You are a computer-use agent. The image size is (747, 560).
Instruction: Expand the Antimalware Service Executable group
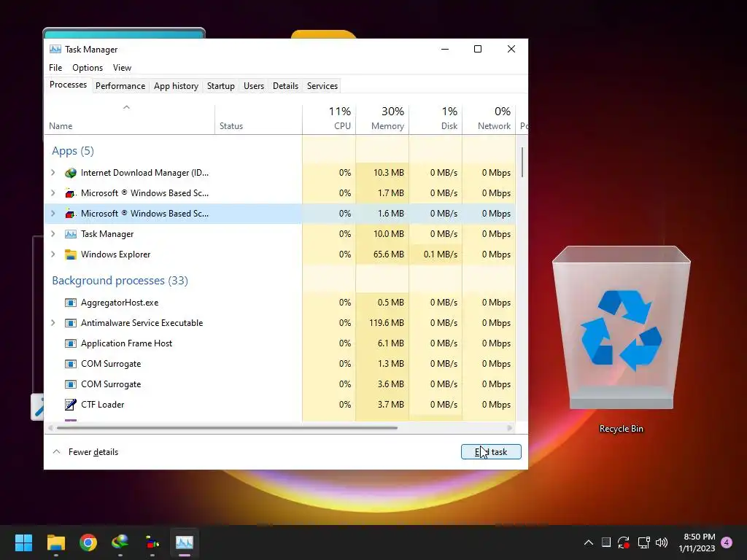53,323
